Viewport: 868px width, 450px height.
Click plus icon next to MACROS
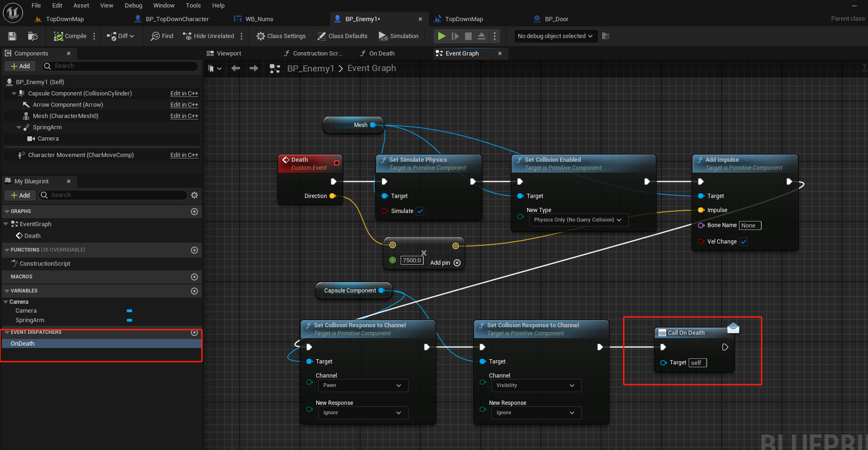[194, 277]
